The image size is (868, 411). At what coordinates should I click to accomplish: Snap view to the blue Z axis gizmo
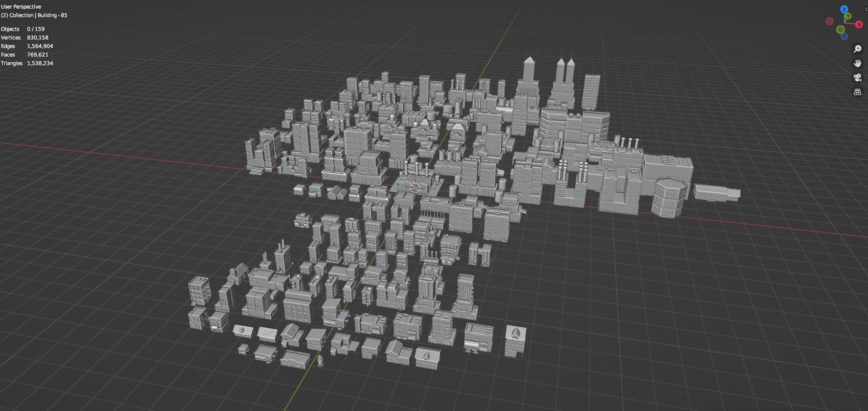844,9
